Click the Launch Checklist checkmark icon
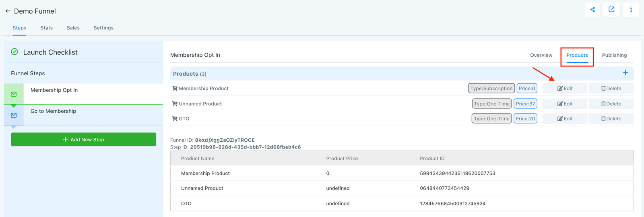 click(14, 52)
